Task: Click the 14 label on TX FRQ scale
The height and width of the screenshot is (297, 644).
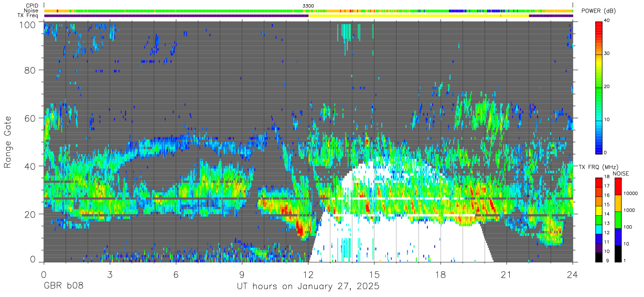Action: tap(607, 214)
